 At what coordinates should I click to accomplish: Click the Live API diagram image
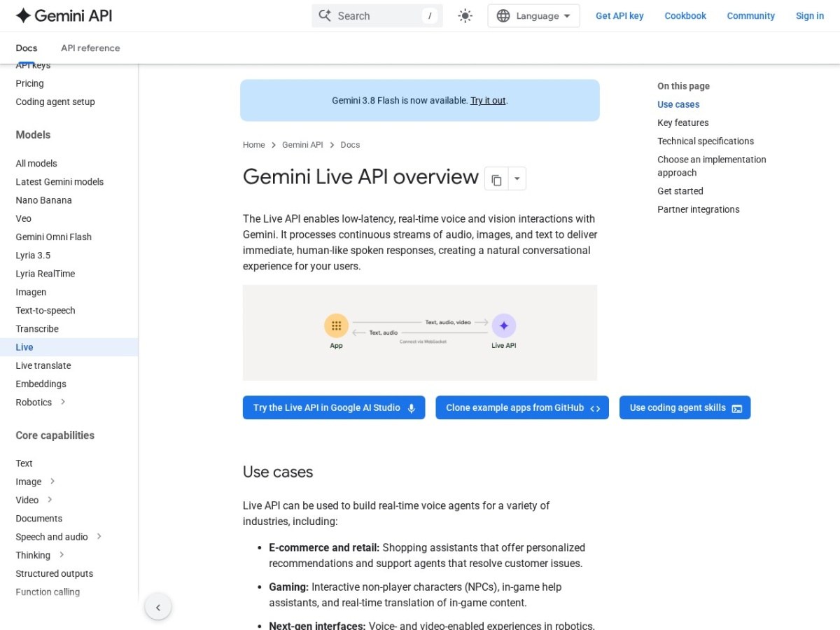420,332
